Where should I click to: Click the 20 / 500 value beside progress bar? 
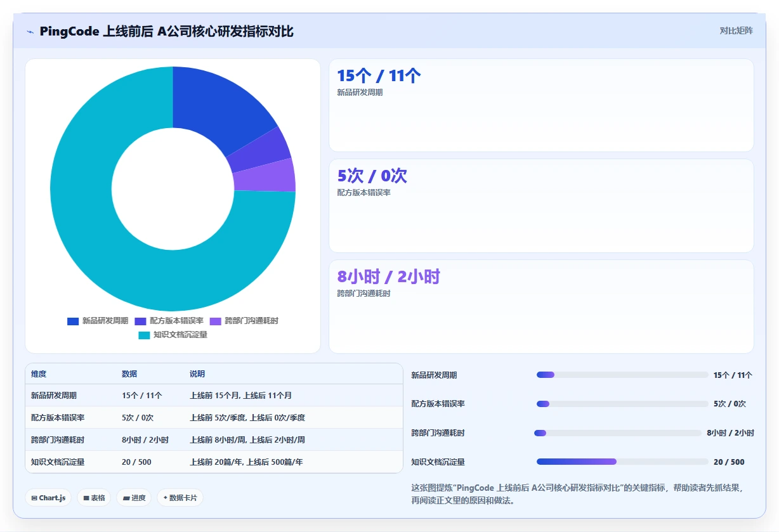(729, 462)
